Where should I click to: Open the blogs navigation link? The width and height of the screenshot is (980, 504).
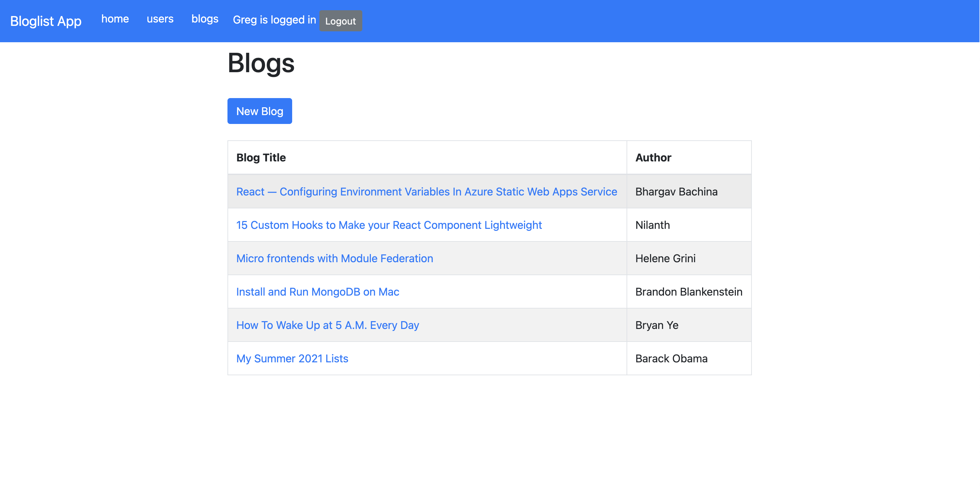click(x=205, y=19)
